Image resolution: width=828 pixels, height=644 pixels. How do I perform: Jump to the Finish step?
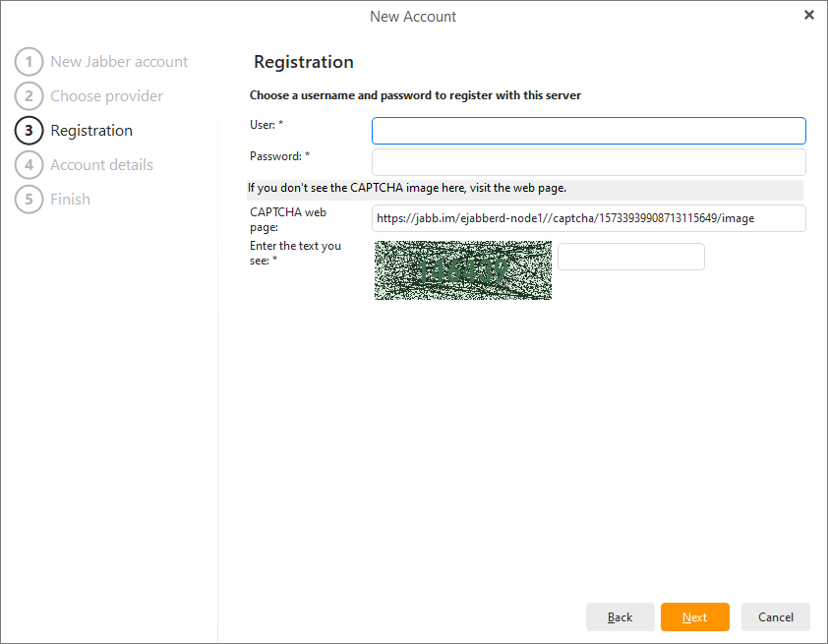click(70, 200)
